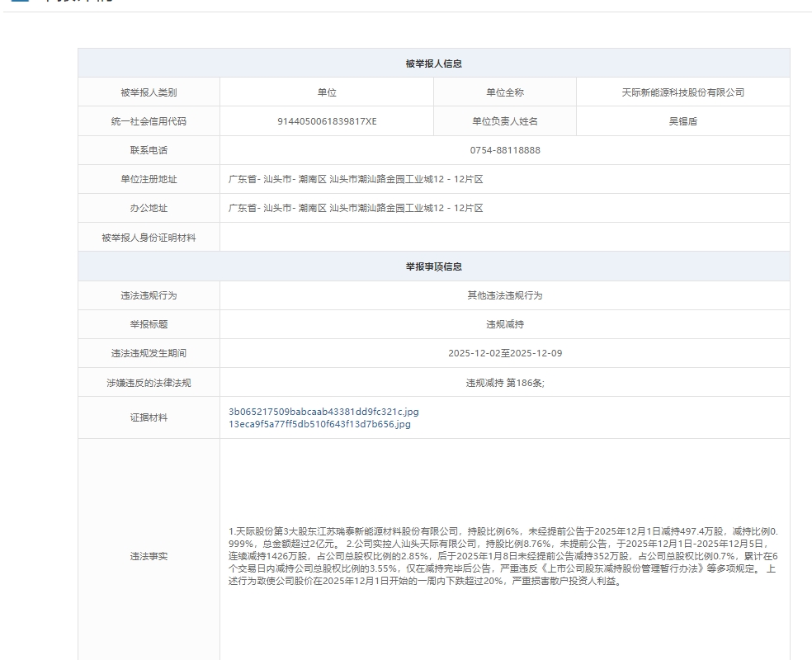Viewport: 812px width, 660px height.
Task: Click the 单位全称 label cell
Action: click(505, 92)
